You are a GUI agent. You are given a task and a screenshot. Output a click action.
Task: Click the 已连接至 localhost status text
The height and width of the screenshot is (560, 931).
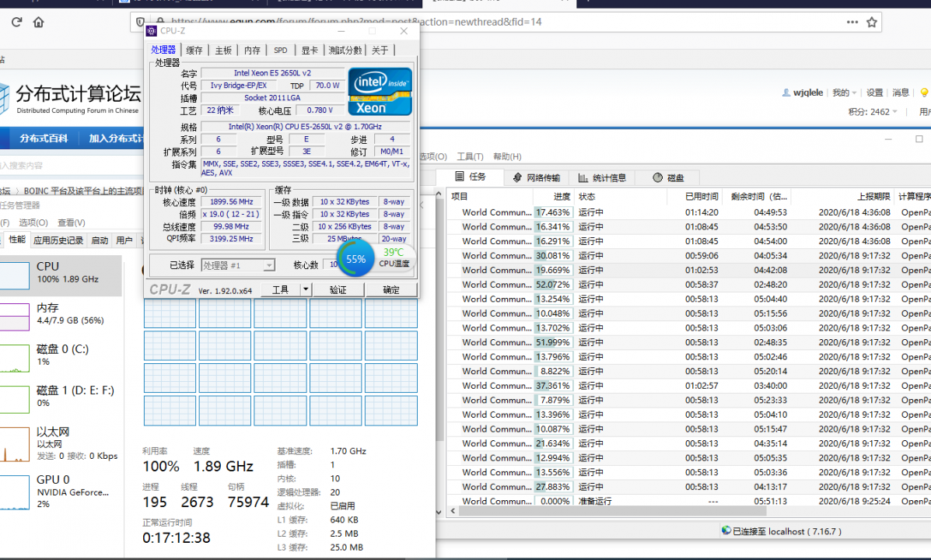(x=786, y=531)
